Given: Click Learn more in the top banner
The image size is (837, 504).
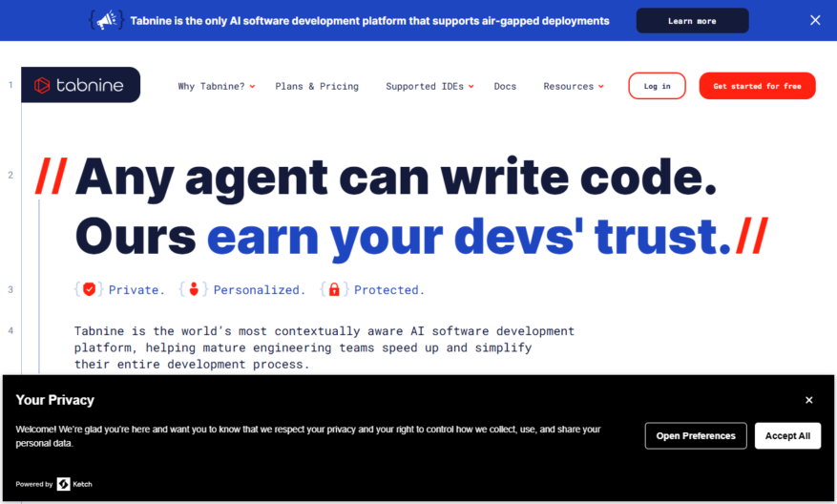Looking at the screenshot, I should click(692, 21).
